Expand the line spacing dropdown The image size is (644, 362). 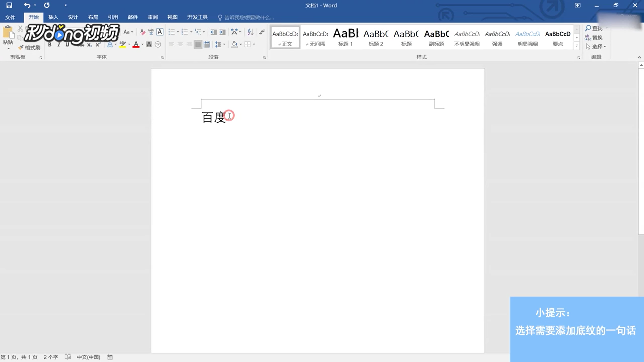[224, 44]
